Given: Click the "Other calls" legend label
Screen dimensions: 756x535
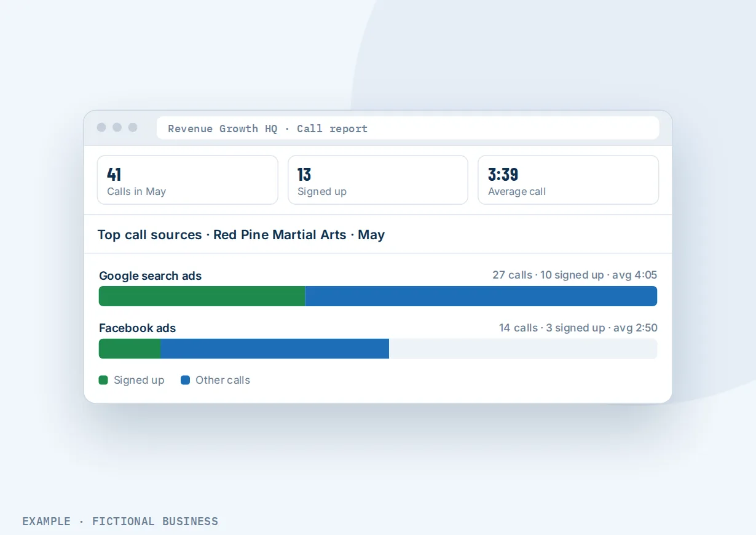Looking at the screenshot, I should (222, 380).
